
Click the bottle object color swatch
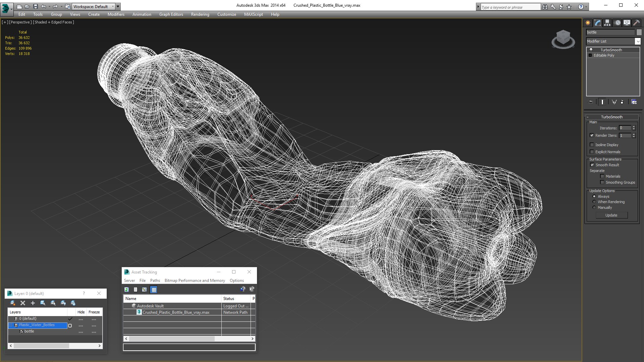[x=639, y=32]
